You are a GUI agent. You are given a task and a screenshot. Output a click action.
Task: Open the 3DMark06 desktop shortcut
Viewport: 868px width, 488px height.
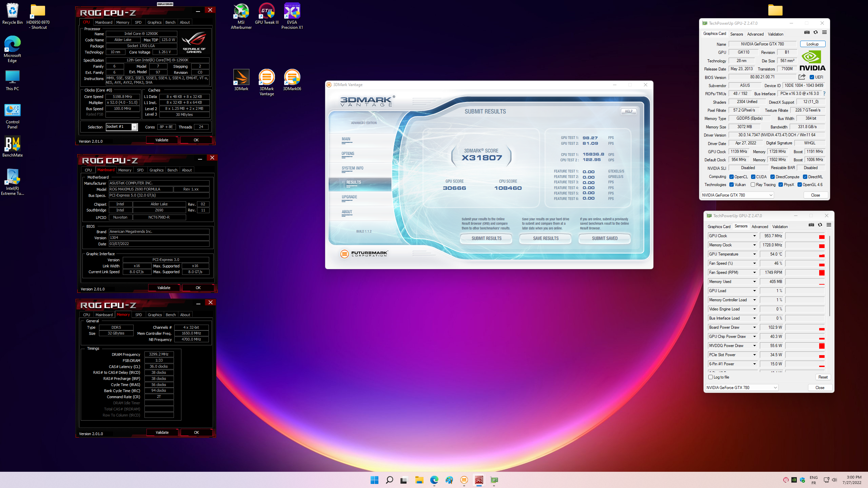coord(292,80)
